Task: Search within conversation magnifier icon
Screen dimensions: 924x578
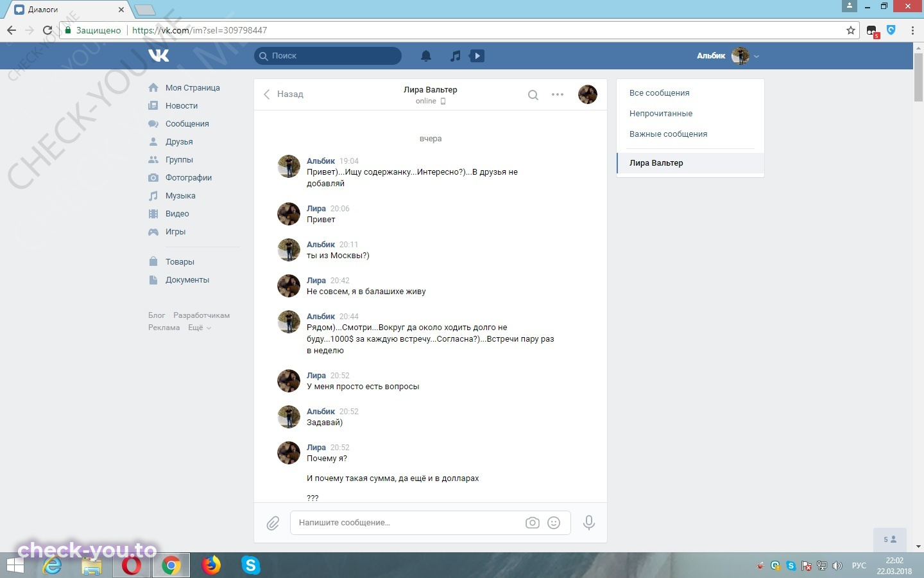Action: click(x=533, y=94)
